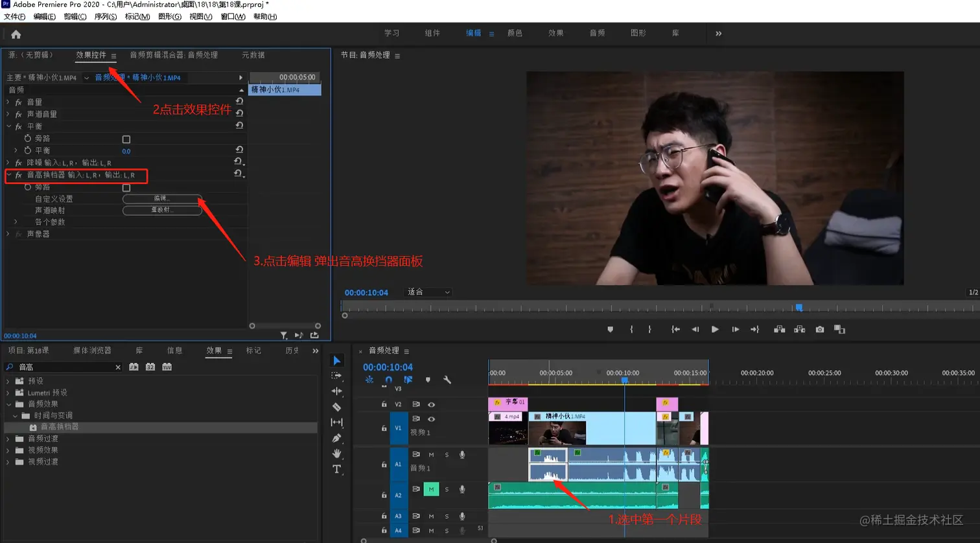The width and height of the screenshot is (980, 543).
Task: Filter YUV effects icon
Action: click(167, 367)
